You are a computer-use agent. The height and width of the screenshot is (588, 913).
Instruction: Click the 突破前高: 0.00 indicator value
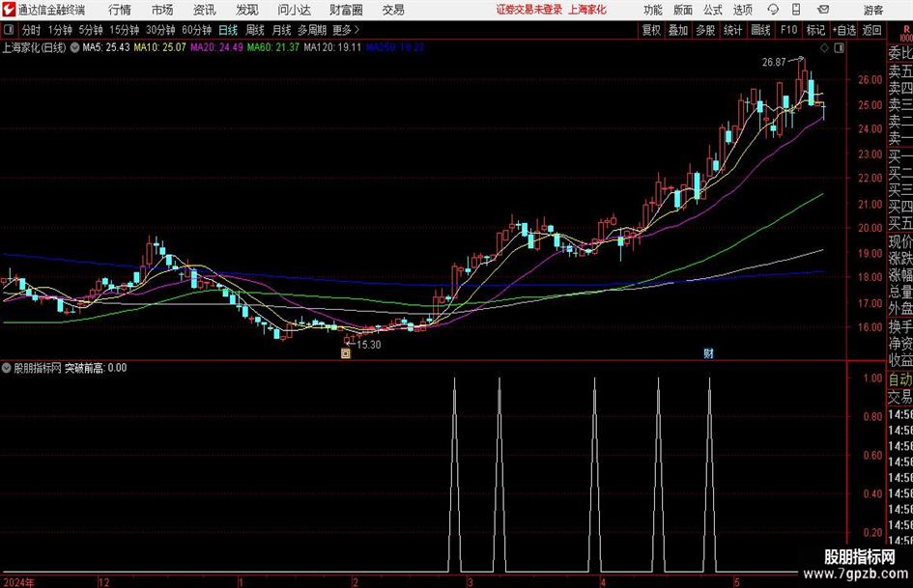tap(96, 368)
